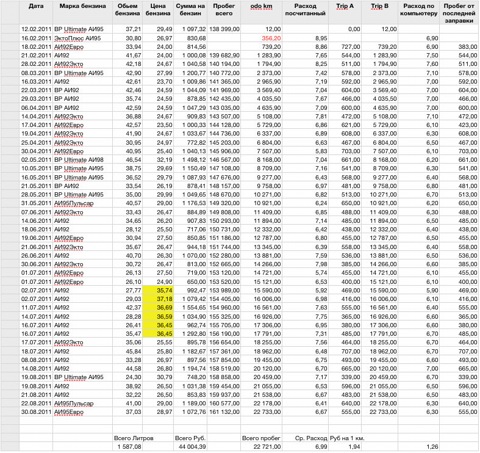Select the "Расход по компьютеру" header cell
Image resolution: width=480 pixels, height=453 pixels.
pos(419,12)
